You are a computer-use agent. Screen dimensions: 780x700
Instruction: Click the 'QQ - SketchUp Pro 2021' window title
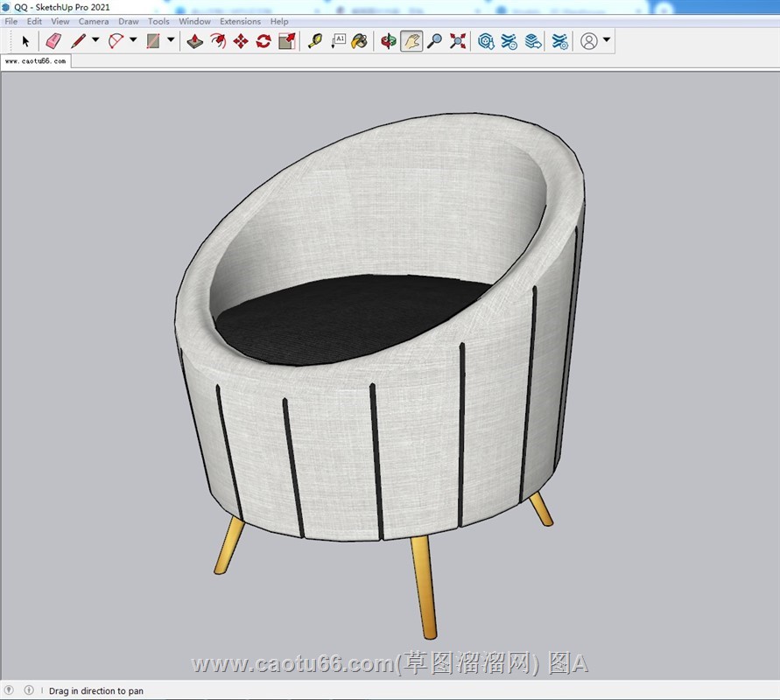pyautogui.click(x=61, y=7)
